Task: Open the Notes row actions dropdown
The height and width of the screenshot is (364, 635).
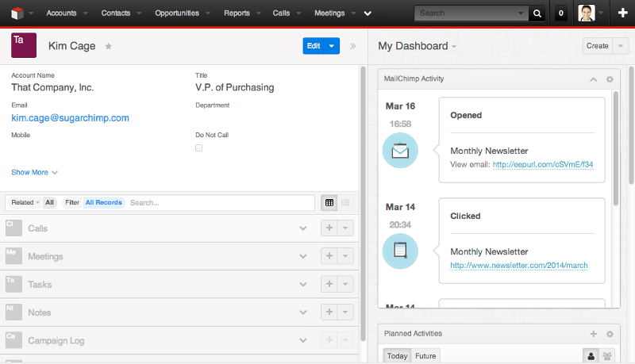Action: click(345, 312)
